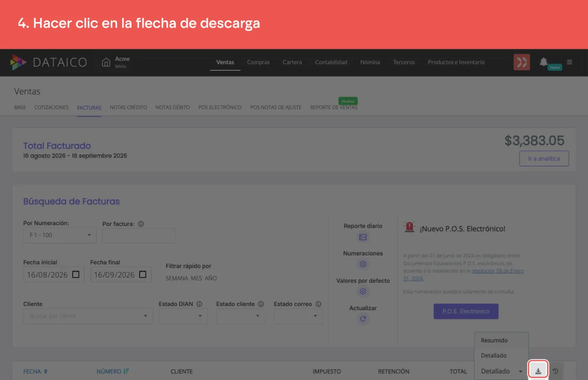Expand the Estado correo dropdown
The image size is (588, 380).
[x=298, y=316]
